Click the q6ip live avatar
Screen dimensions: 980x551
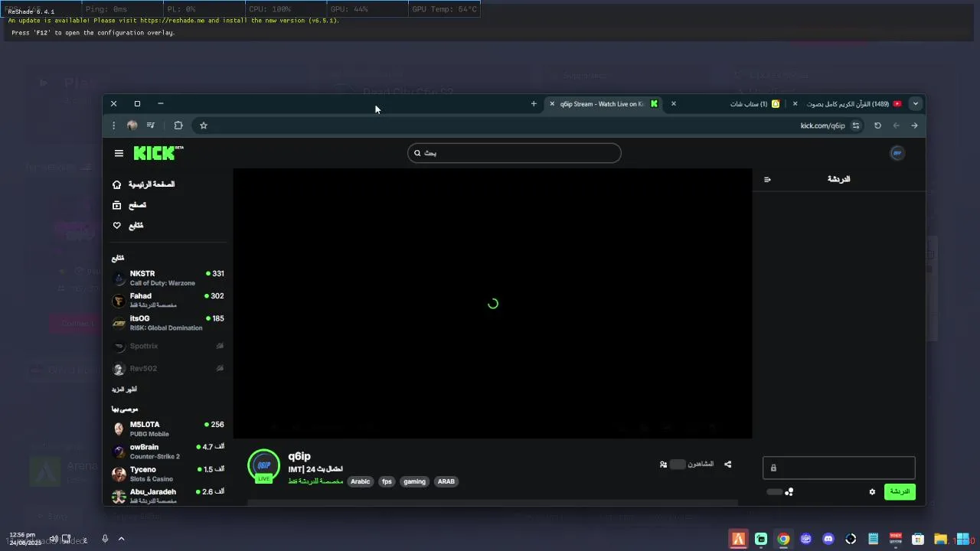pos(263,466)
